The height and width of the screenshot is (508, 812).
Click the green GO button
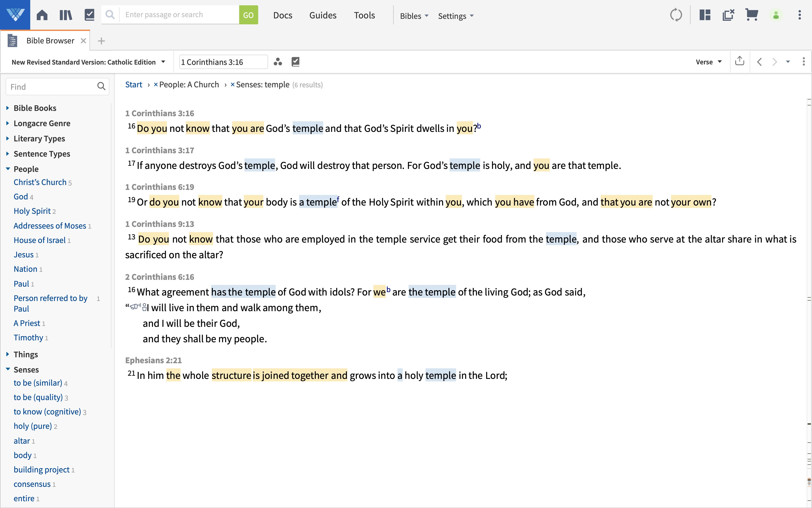pyautogui.click(x=248, y=15)
